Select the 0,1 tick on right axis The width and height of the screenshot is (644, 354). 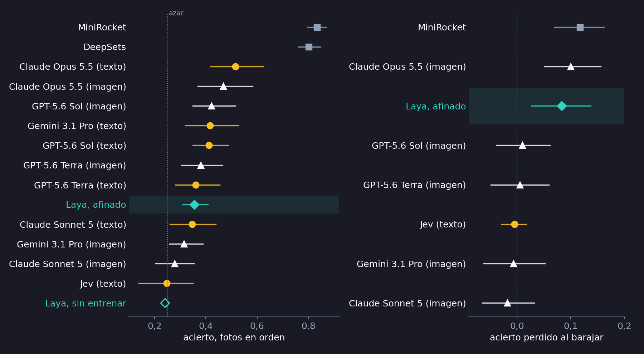tap(571, 326)
